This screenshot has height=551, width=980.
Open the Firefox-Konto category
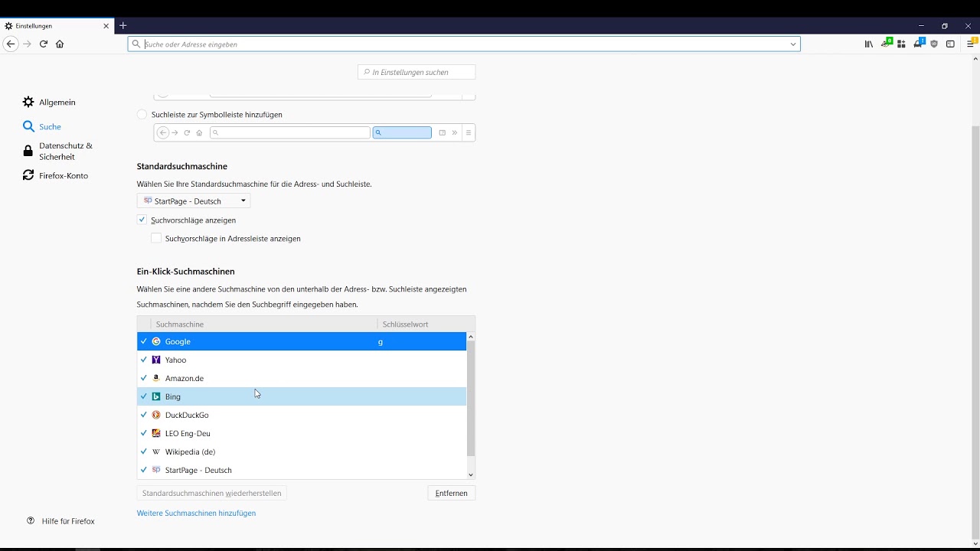[x=55, y=175]
